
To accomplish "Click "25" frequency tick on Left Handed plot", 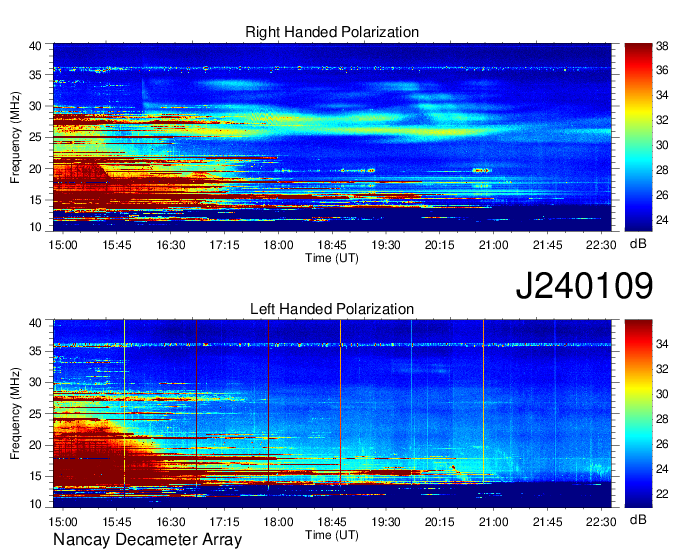I will point(35,414).
